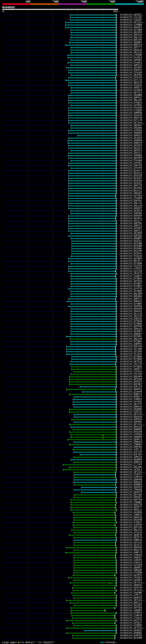Select hit label UniRef100_B9SCH9
This screenshot has width=146, height=644.
[x=131, y=432]
